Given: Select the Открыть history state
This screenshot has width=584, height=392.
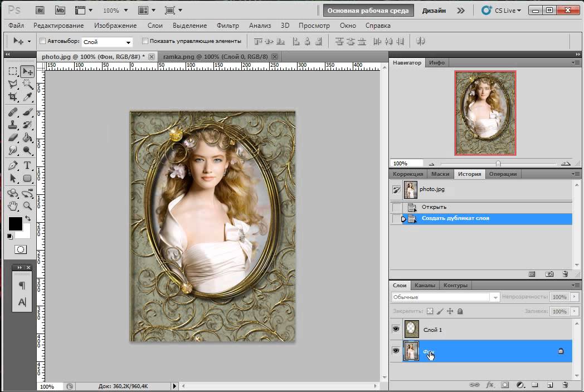Looking at the screenshot, I should [x=434, y=207].
